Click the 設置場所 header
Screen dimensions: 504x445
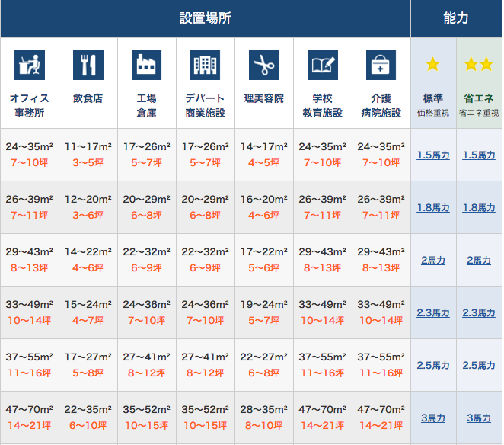pyautogui.click(x=206, y=18)
